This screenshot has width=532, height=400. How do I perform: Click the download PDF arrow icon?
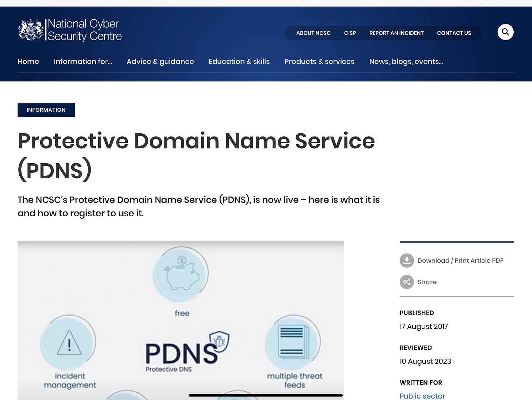(407, 260)
